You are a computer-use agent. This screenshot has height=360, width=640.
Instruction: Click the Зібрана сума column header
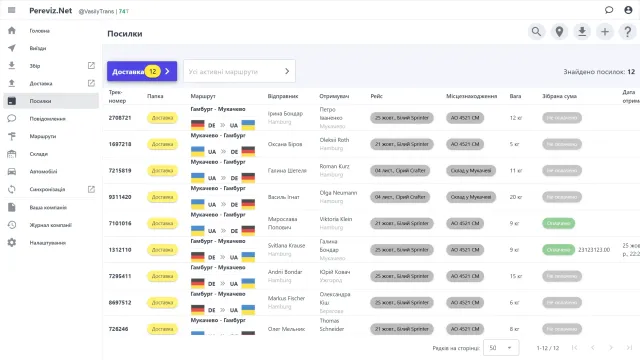[559, 96]
